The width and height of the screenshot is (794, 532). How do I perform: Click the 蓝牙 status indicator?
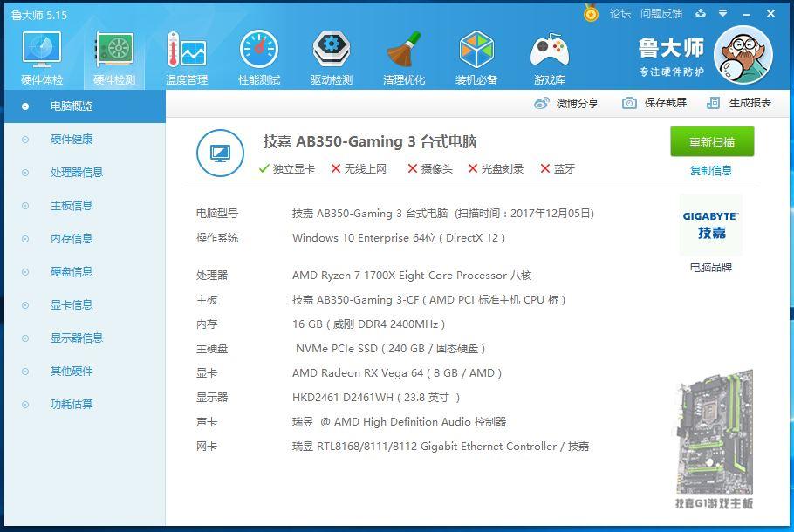tap(558, 168)
